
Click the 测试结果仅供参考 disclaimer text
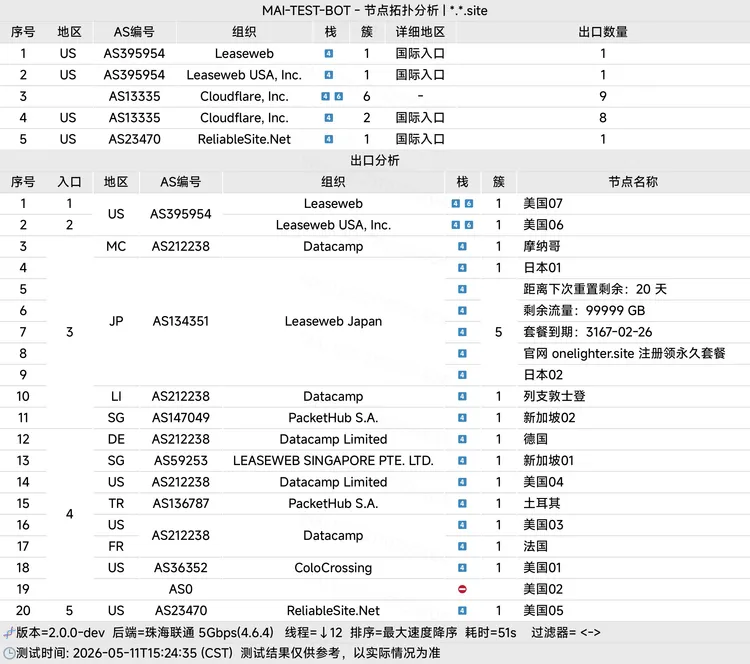coord(340,653)
